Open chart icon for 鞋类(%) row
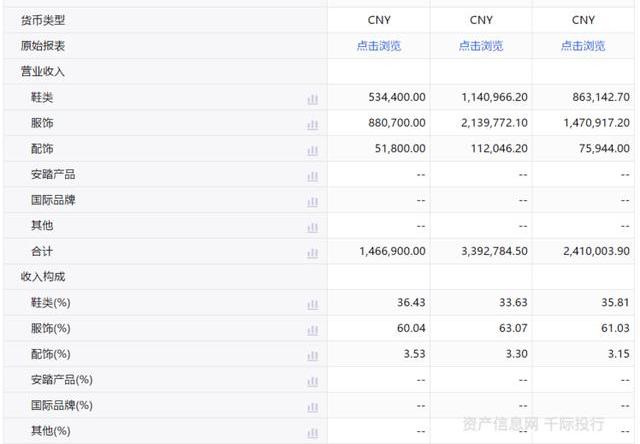Image resolution: width=640 pixels, height=444 pixels. [313, 304]
